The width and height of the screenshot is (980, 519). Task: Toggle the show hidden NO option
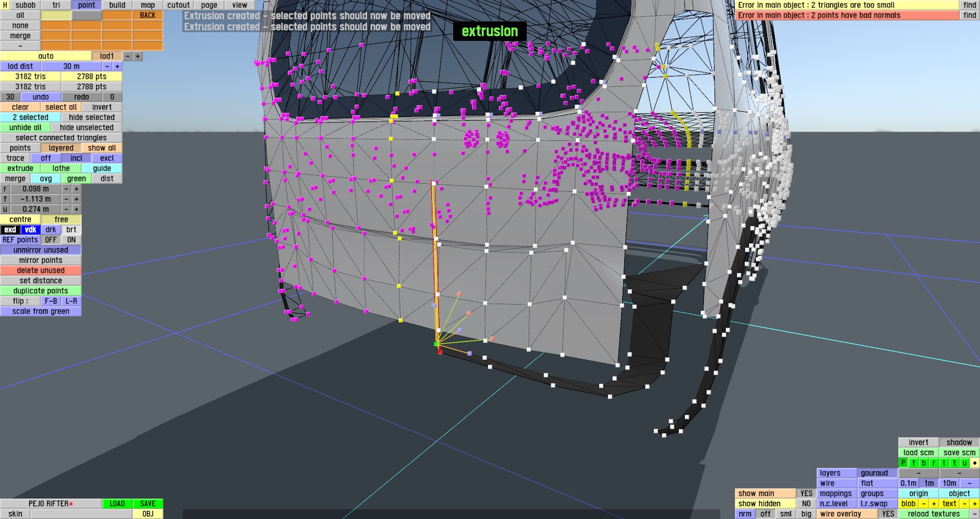click(x=806, y=504)
